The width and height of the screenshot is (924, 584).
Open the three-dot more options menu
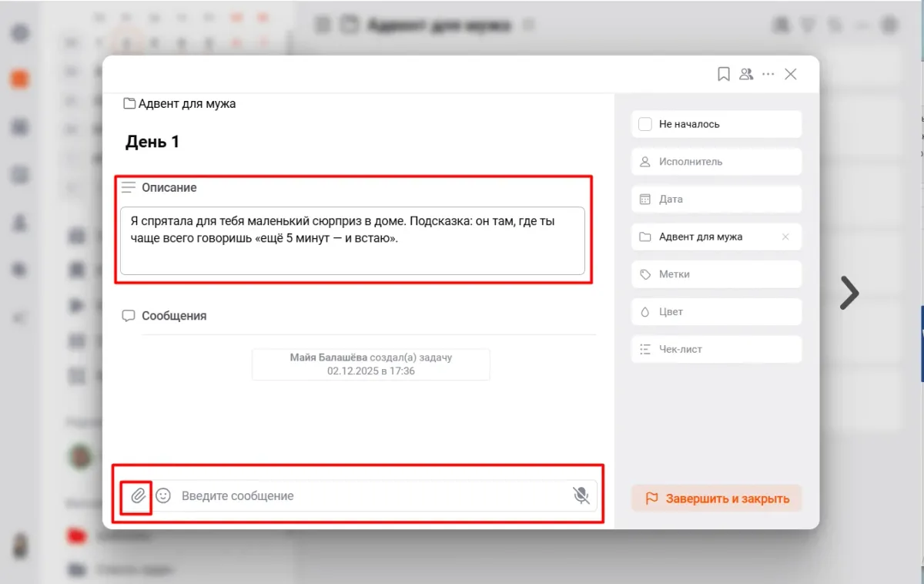[768, 74]
